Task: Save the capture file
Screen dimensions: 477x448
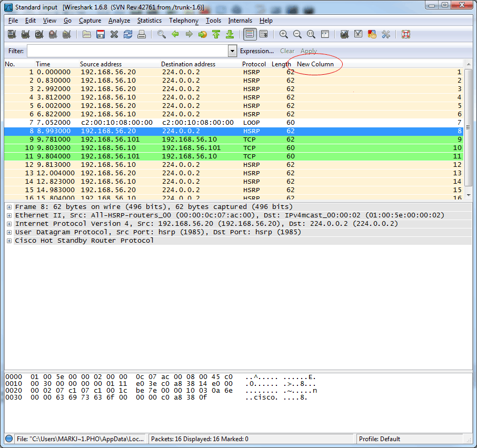Action: click(x=101, y=34)
